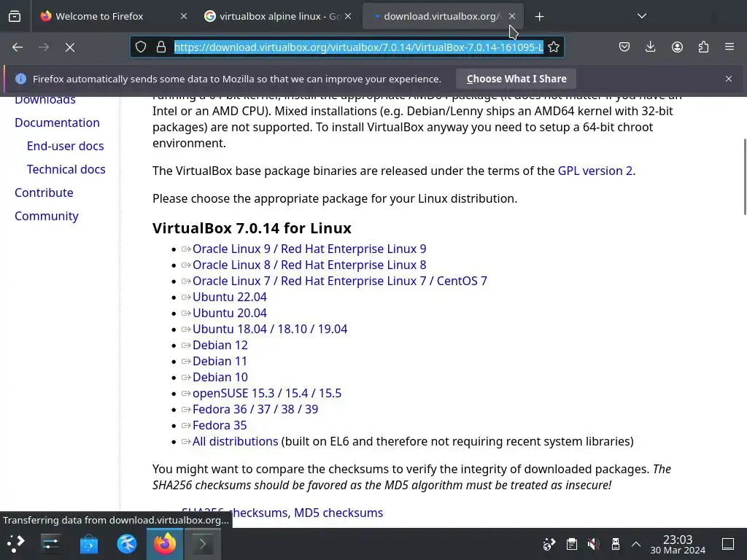Download the Debian 11 package
747x560 pixels.
pyautogui.click(x=220, y=362)
